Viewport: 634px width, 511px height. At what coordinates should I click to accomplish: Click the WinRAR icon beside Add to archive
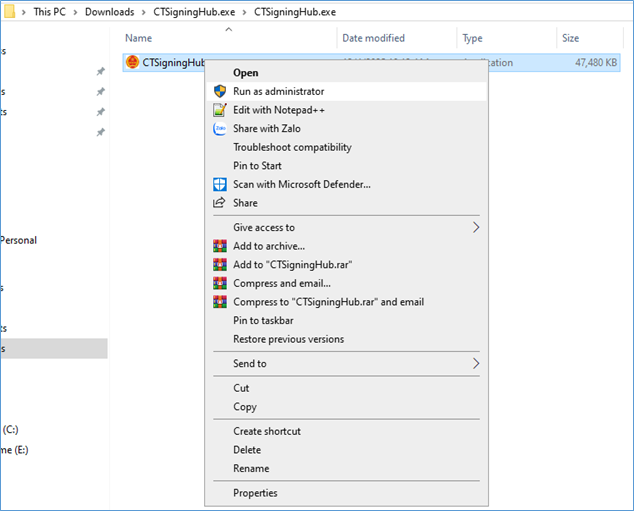220,246
